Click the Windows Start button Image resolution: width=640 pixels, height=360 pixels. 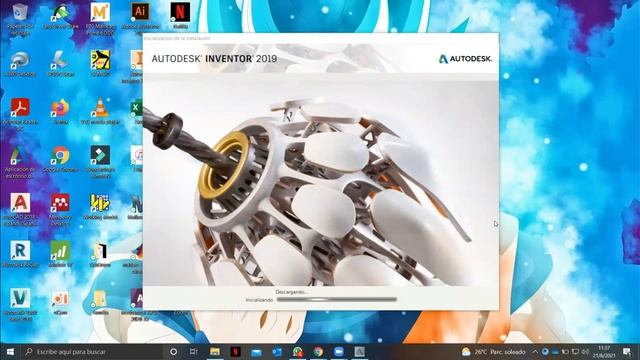[x=10, y=351]
